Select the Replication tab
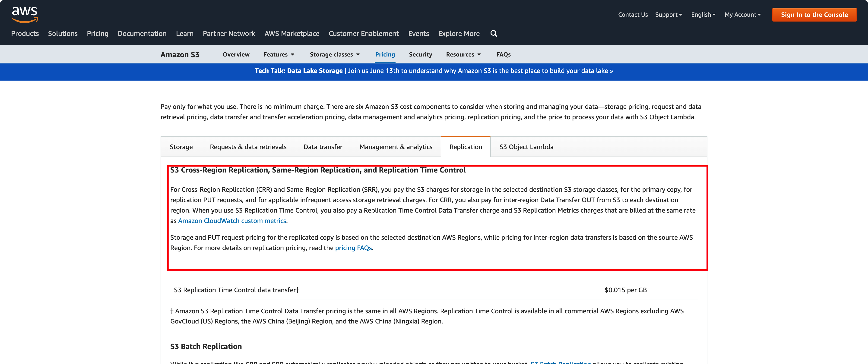 point(466,147)
